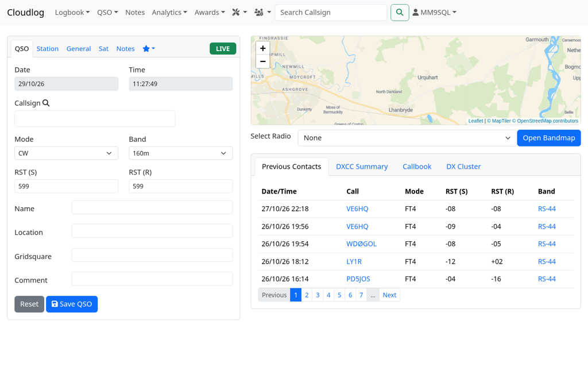Click the Next pagination button
The width and height of the screenshot is (588, 371).
[x=389, y=295]
